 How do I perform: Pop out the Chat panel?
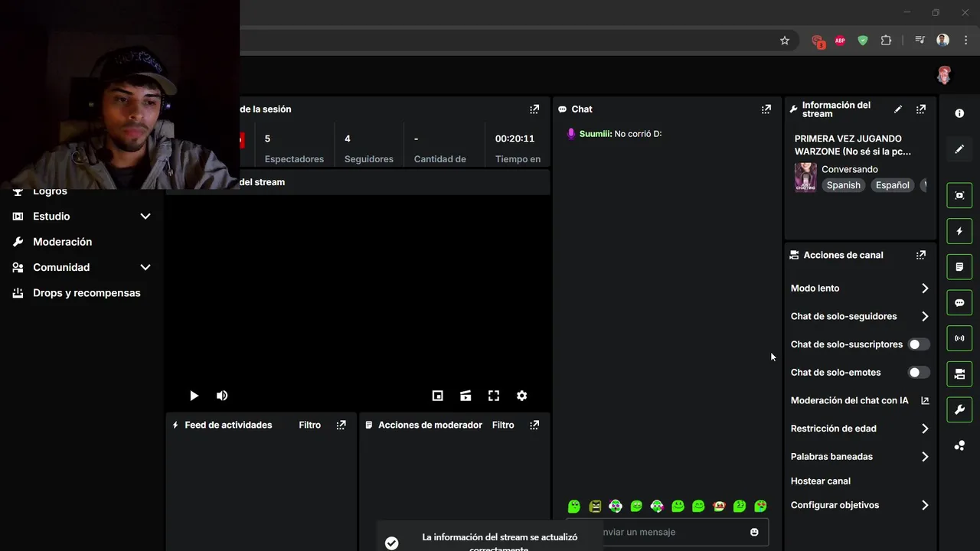[766, 109]
